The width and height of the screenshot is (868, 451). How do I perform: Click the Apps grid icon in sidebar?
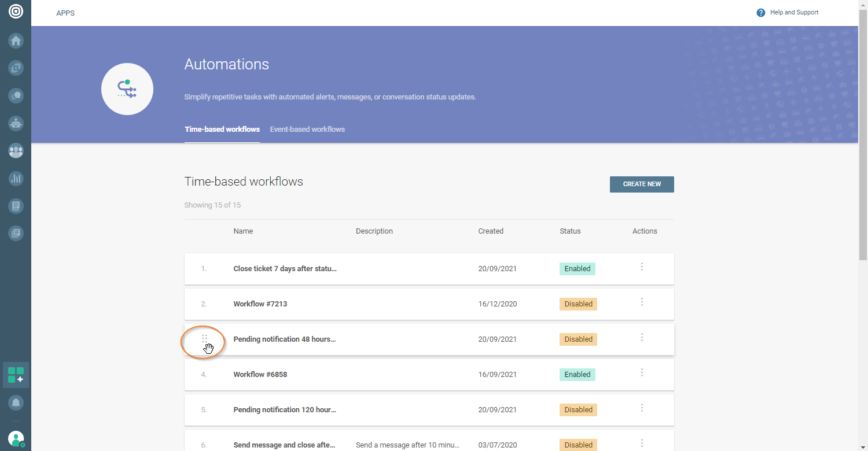click(16, 375)
